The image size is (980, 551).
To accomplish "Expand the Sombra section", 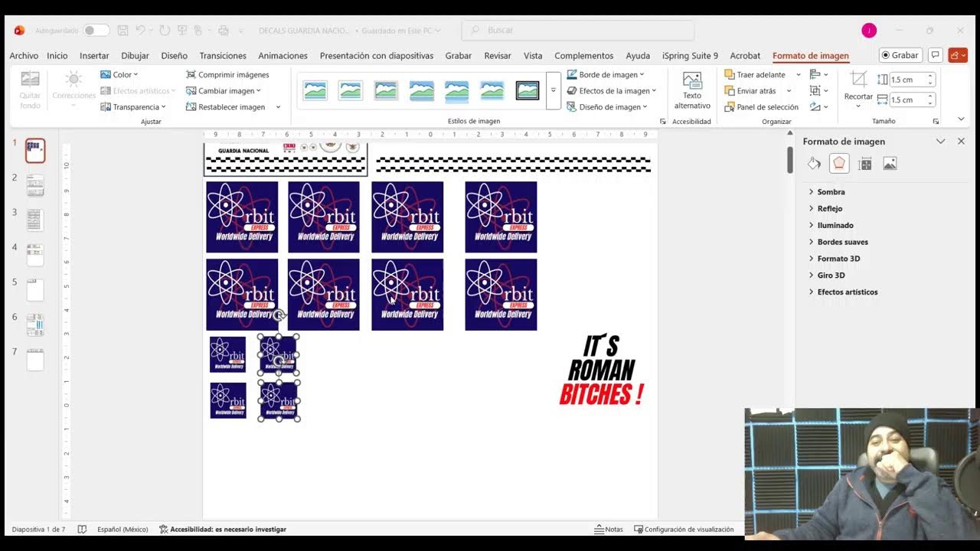I will pos(827,191).
